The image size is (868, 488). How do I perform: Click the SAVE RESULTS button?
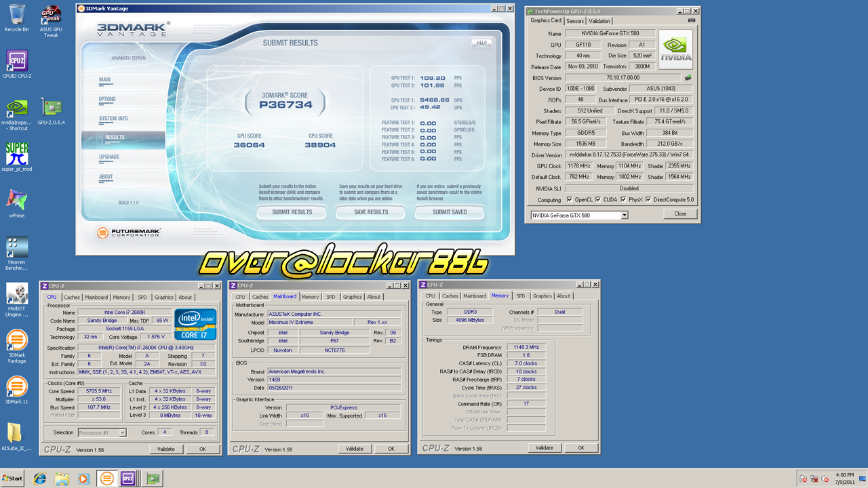tap(371, 212)
